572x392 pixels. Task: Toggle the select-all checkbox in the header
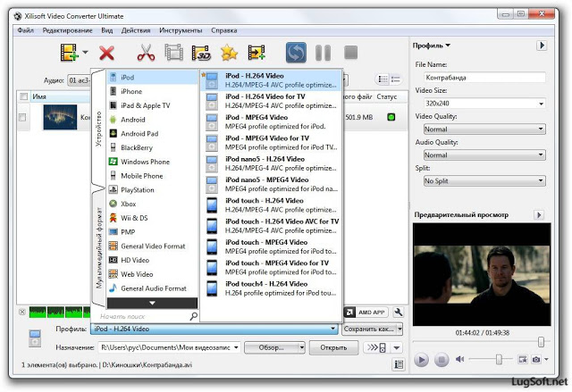click(24, 96)
